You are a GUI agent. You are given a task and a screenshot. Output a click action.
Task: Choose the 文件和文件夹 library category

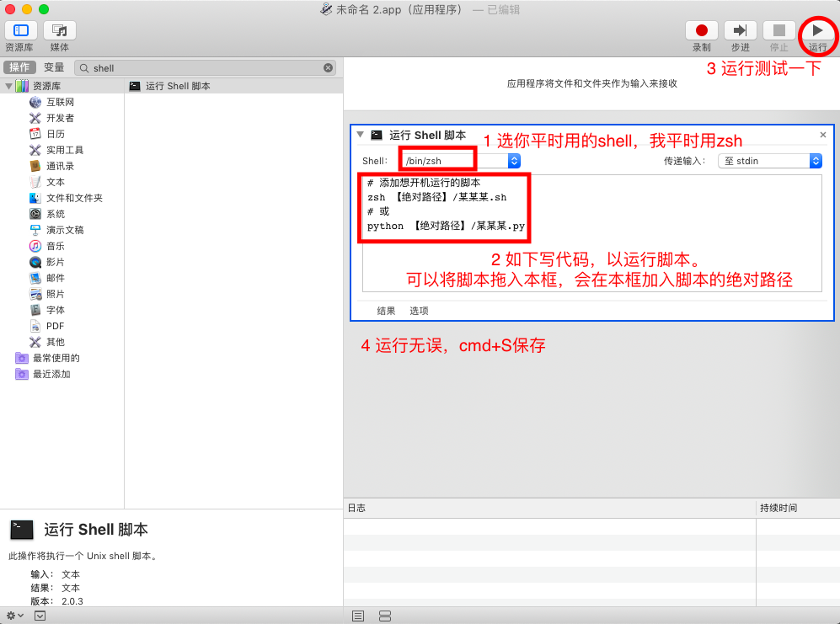(74, 198)
